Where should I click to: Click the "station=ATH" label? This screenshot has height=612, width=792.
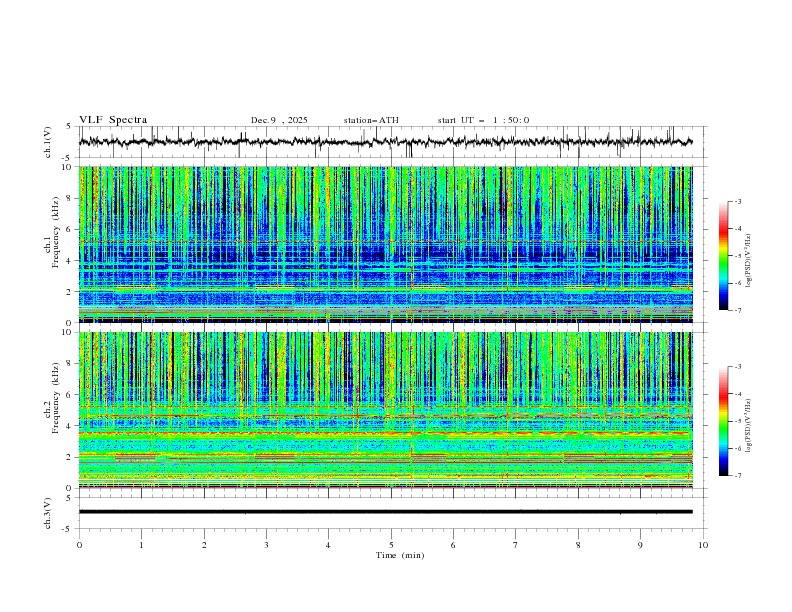370,120
